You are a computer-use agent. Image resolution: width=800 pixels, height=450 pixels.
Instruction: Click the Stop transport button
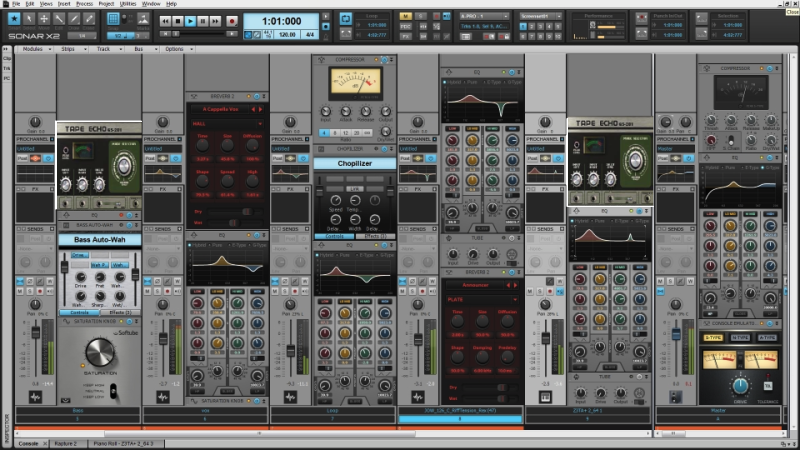pos(179,20)
